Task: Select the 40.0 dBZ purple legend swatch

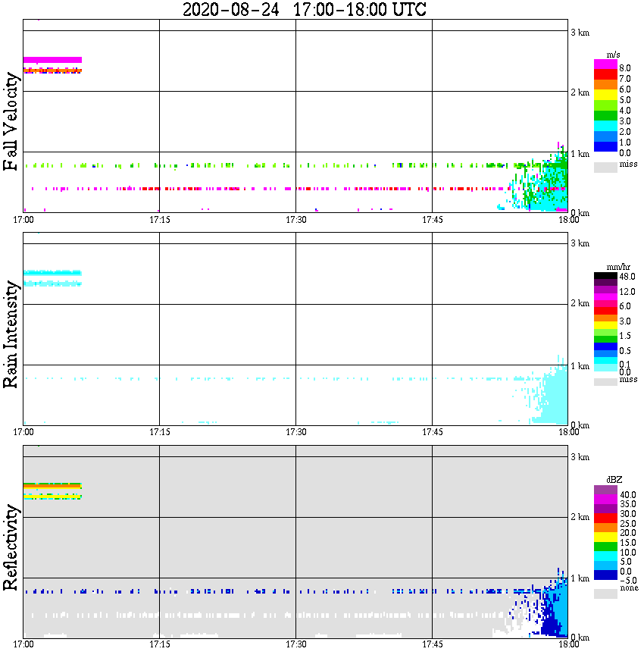Action: (605, 490)
